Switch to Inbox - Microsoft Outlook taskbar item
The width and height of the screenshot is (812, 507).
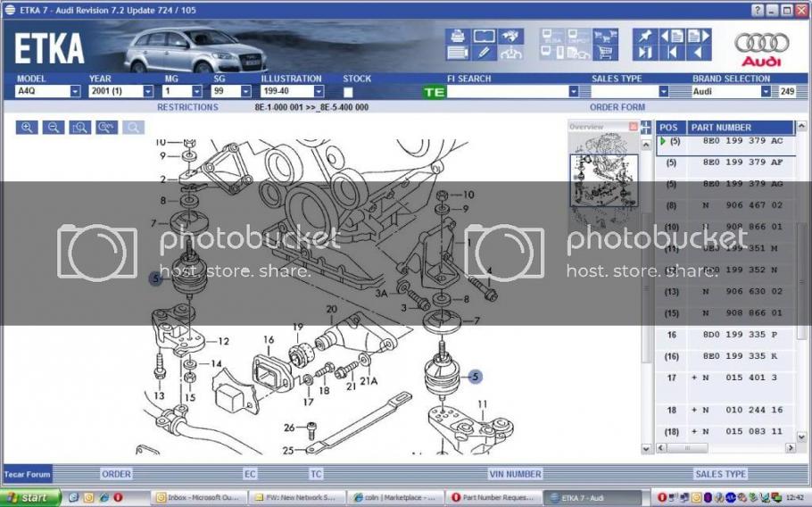pos(198,497)
